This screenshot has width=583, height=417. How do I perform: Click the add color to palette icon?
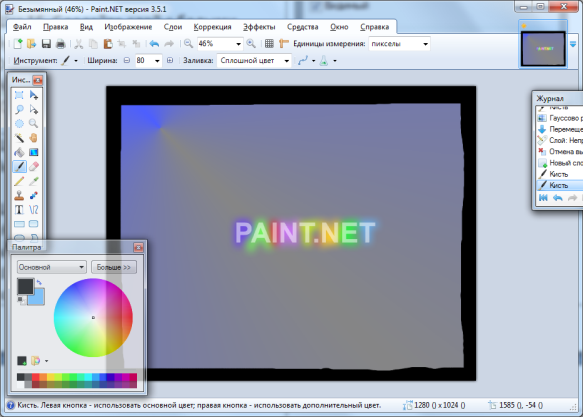[22, 361]
